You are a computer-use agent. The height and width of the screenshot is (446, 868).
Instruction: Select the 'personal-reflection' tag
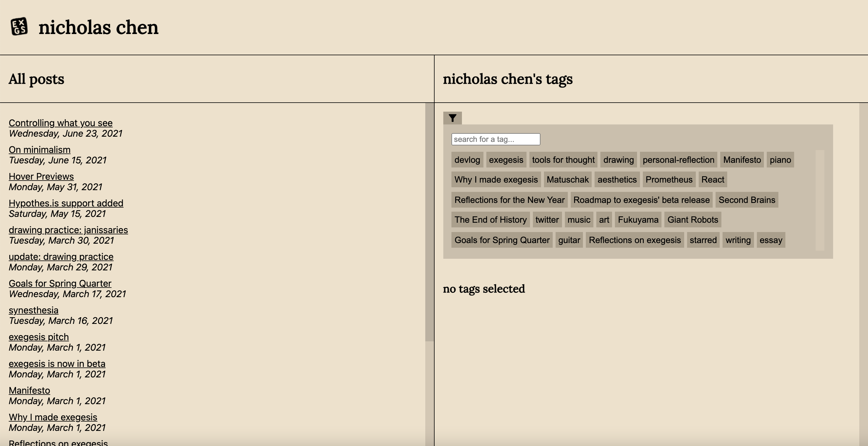[x=679, y=159]
